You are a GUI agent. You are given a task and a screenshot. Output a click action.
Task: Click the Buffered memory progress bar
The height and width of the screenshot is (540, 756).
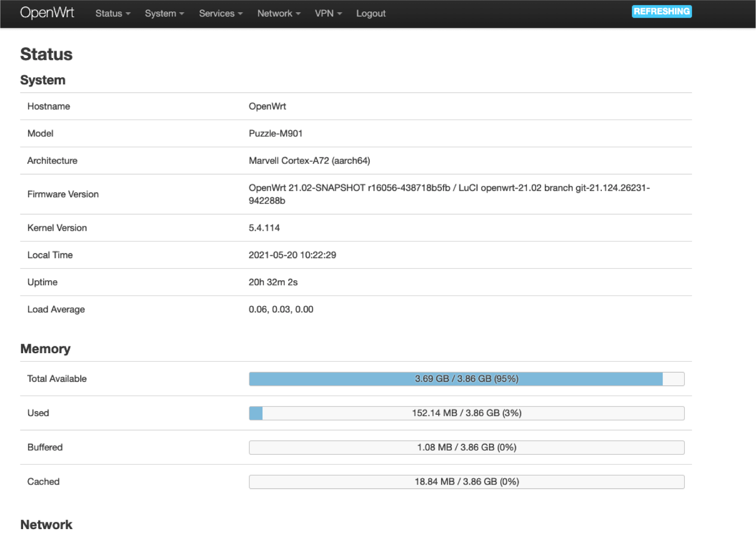click(x=466, y=448)
